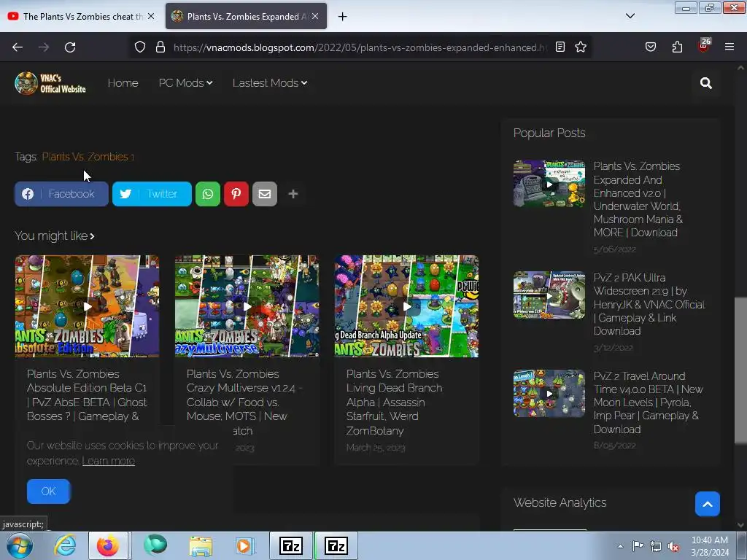Click the Expanded And Enhanced popular post thumbnail

click(x=549, y=184)
